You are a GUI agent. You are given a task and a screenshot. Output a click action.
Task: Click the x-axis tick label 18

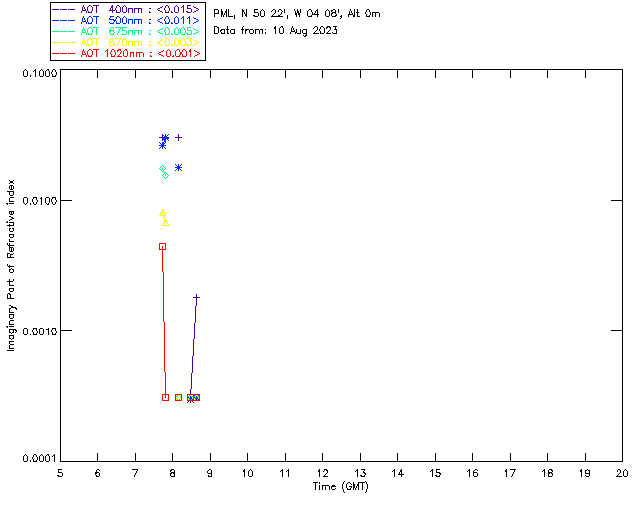click(547, 473)
